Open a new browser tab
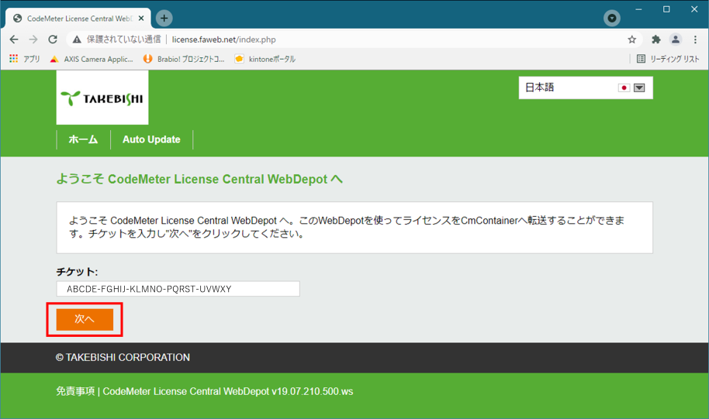Screen dimensions: 709x419 [164, 18]
